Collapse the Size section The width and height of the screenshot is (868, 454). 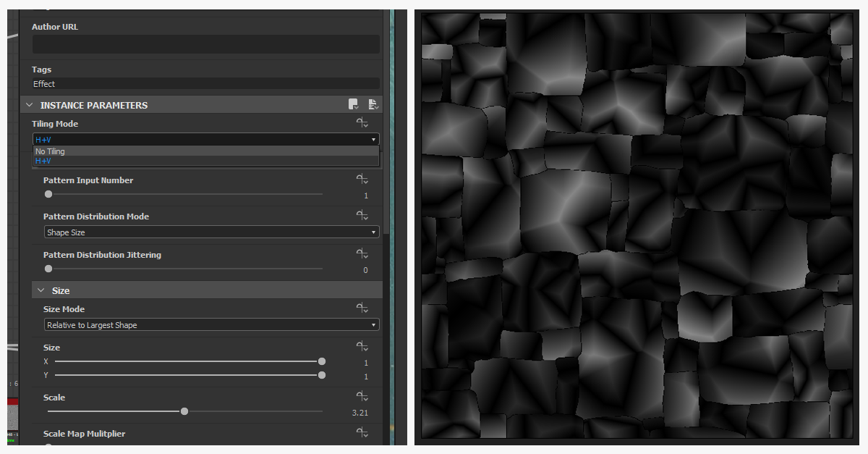point(41,290)
